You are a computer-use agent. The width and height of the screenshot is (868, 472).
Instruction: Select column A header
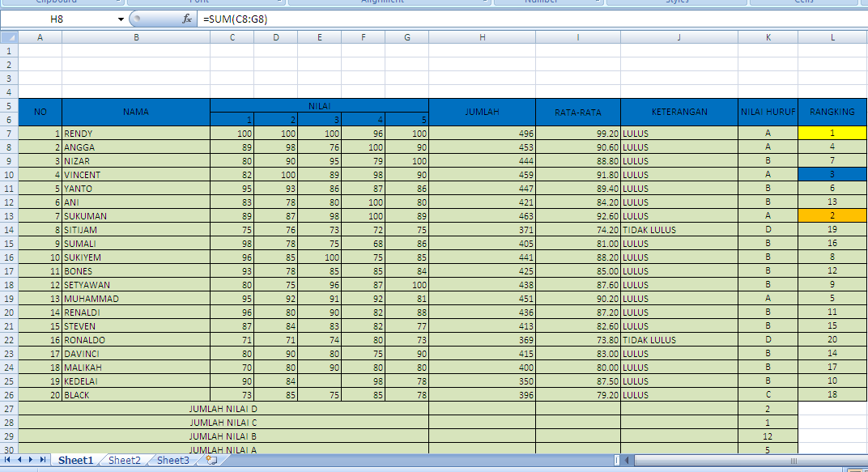coord(40,37)
